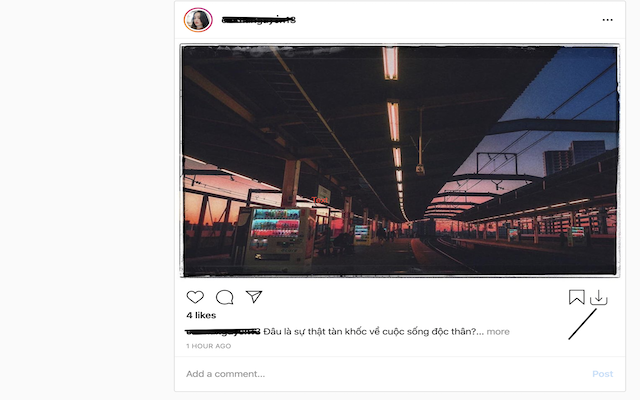Click the Vietnamese caption text under the likes
This screenshot has height=400, width=640.
tap(368, 331)
